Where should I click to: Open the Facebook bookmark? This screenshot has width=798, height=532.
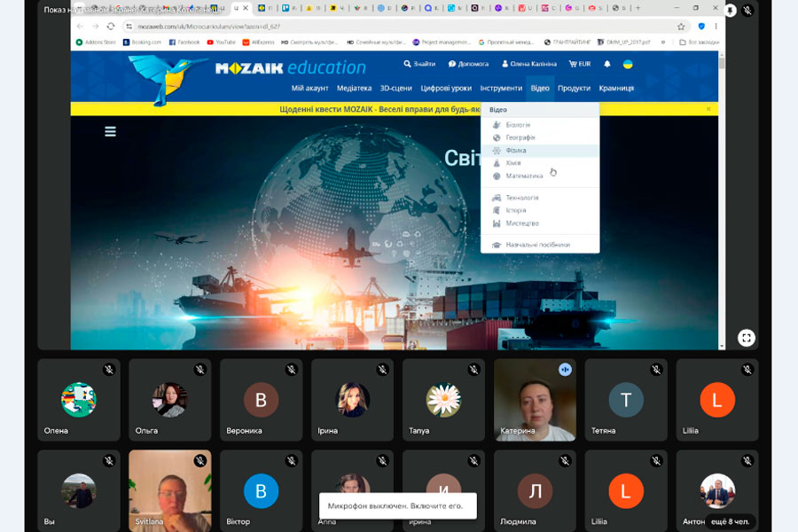pos(184,43)
